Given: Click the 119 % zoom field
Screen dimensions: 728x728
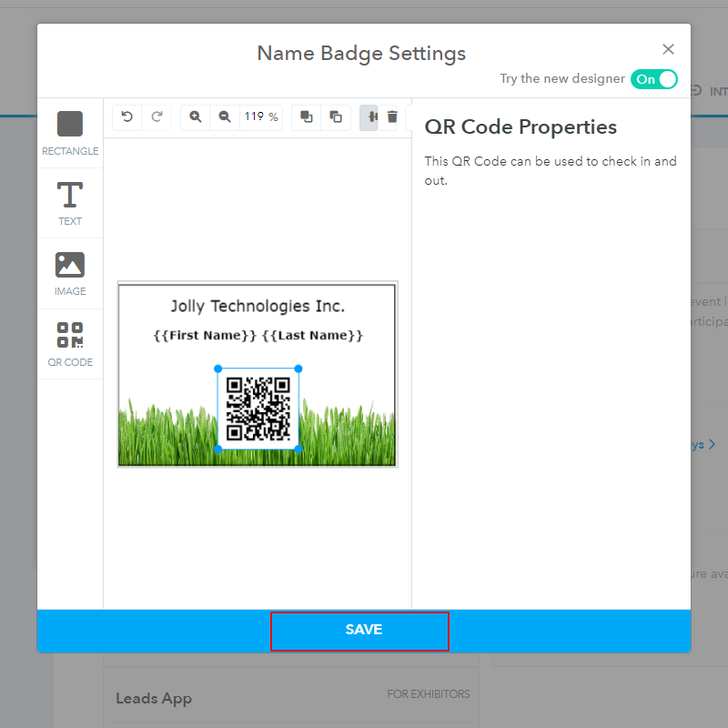Looking at the screenshot, I should 261,116.
